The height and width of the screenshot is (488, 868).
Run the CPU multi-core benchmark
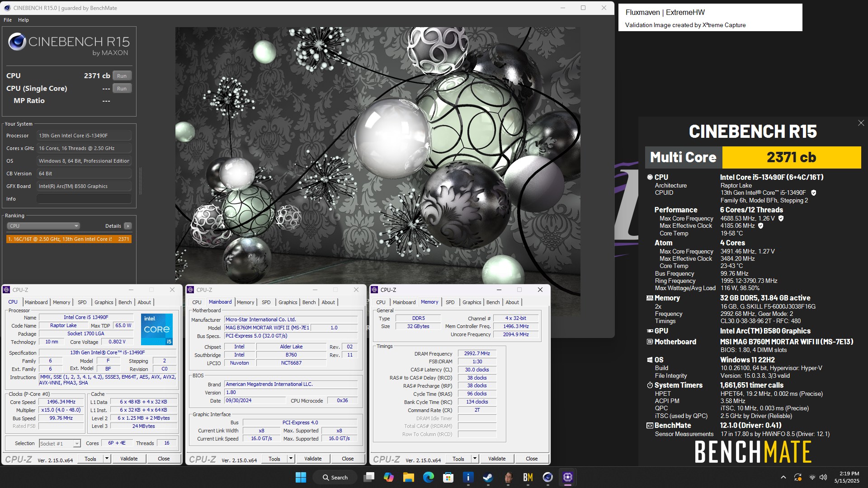pos(122,76)
